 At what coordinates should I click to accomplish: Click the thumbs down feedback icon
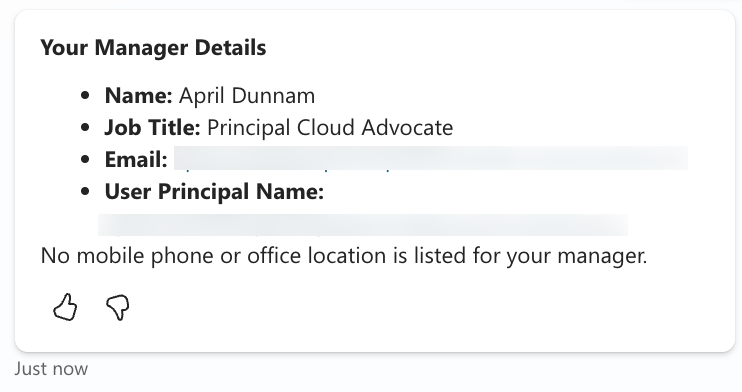click(117, 308)
